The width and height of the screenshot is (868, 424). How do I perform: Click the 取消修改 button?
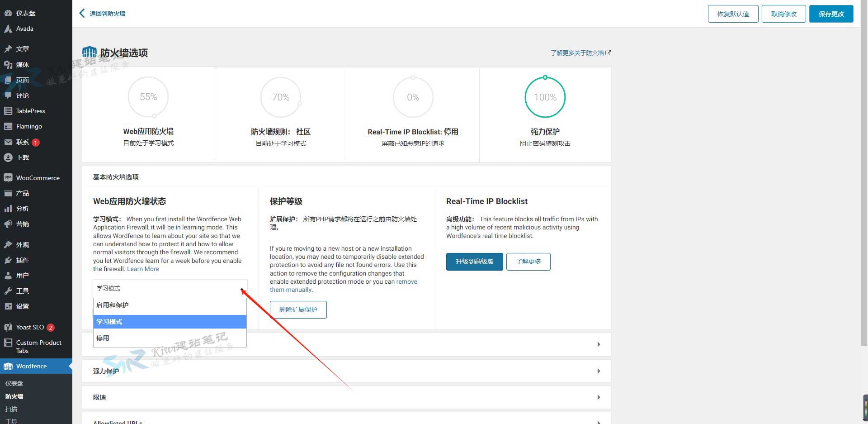(x=784, y=14)
